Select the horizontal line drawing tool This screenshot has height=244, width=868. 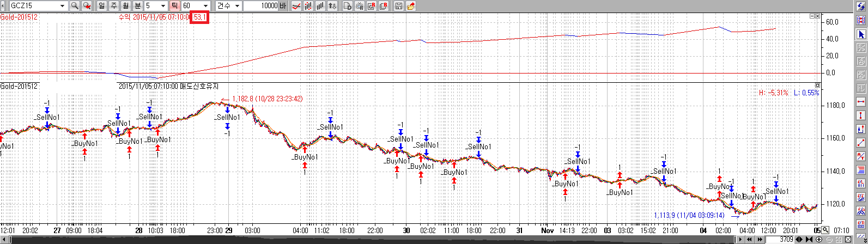pos(861,102)
